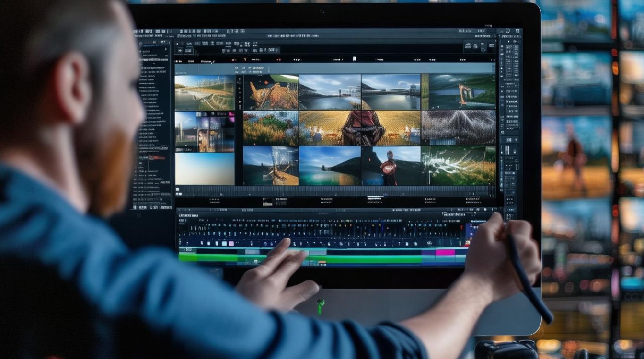Screen dimensions: 644x359
Task: Open the orange creature thumbnail
Action: pyautogui.click(x=271, y=92)
